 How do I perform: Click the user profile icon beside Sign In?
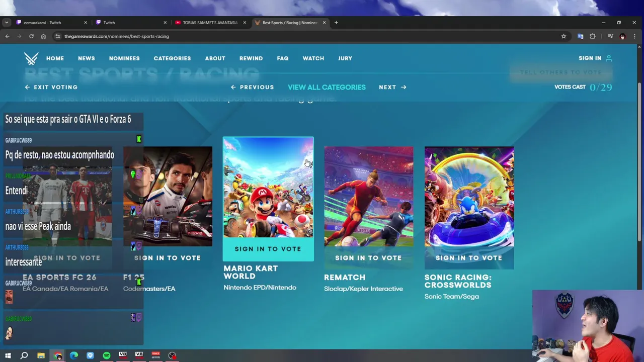[609, 58]
